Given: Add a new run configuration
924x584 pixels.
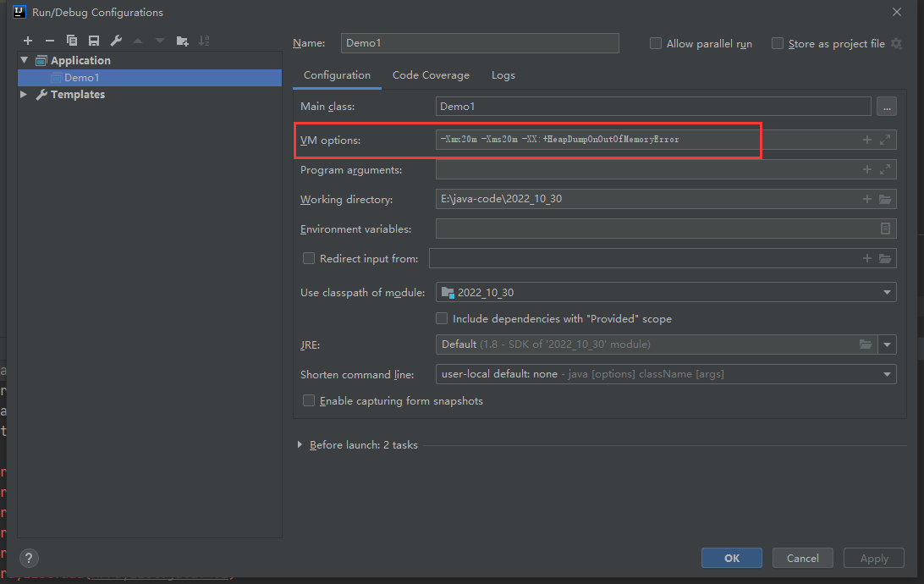Looking at the screenshot, I should 27,41.
